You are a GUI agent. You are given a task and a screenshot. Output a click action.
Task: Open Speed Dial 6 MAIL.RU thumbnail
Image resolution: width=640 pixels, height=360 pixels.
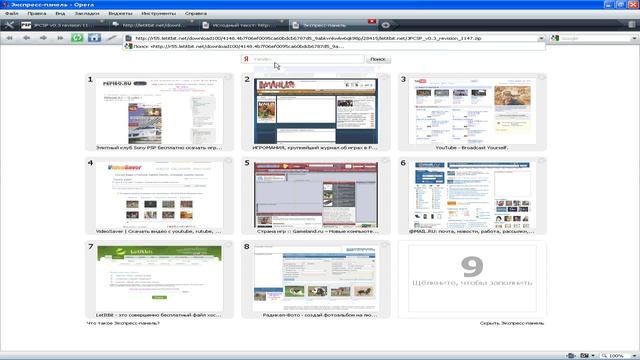click(472, 195)
